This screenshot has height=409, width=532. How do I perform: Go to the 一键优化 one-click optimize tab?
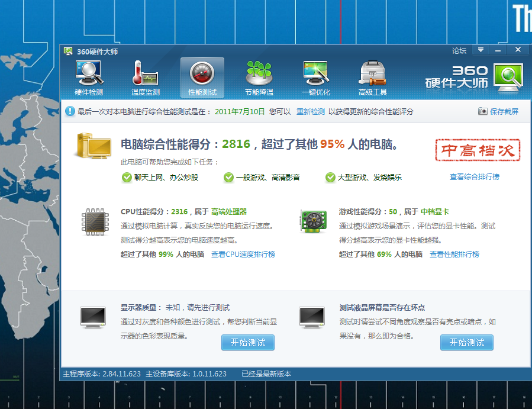coord(316,78)
